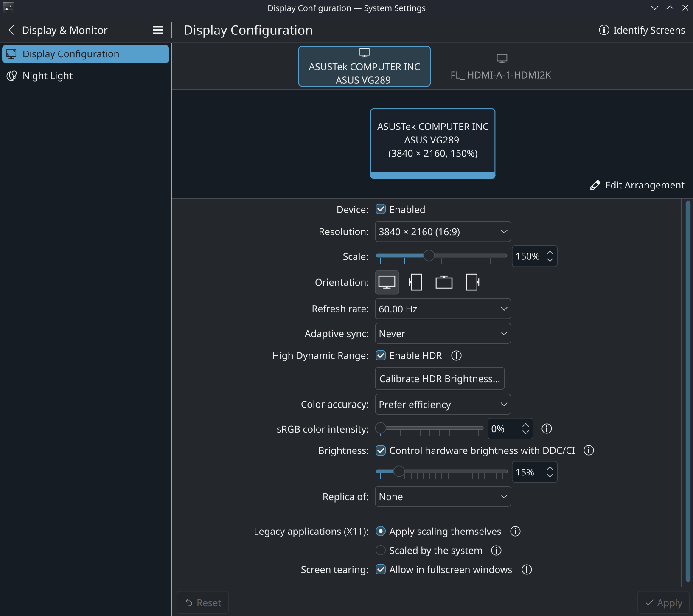Viewport: 693px width, 616px height.
Task: Click Calibrate HDR Brightness button
Action: point(440,379)
